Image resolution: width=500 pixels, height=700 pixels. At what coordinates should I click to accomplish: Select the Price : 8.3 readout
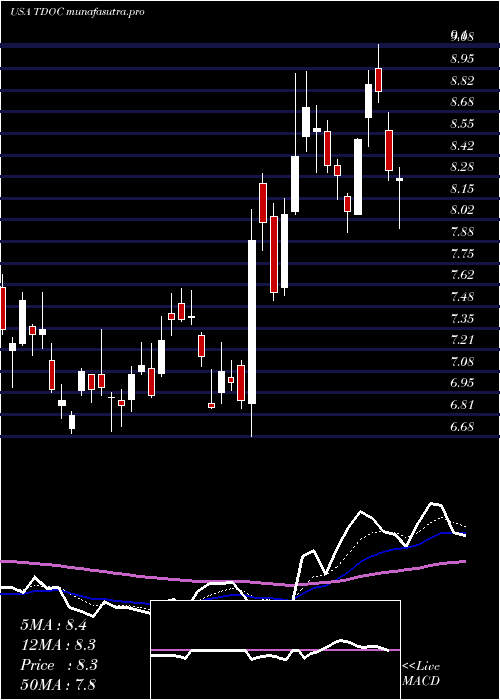[x=58, y=665]
